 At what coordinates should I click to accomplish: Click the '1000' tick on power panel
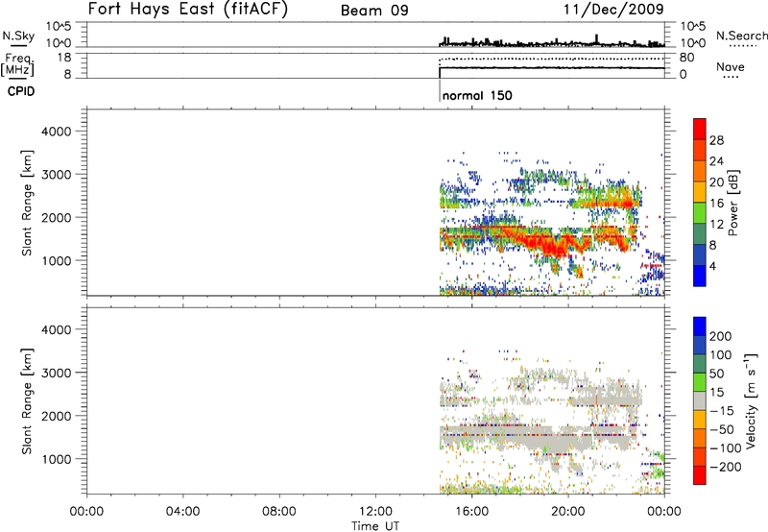click(57, 260)
